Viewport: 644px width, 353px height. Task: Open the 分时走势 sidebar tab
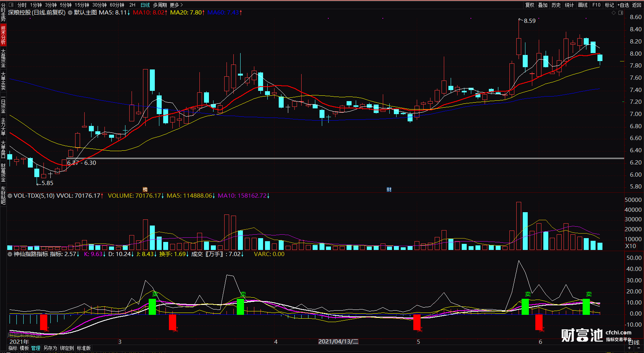[x=3, y=12]
